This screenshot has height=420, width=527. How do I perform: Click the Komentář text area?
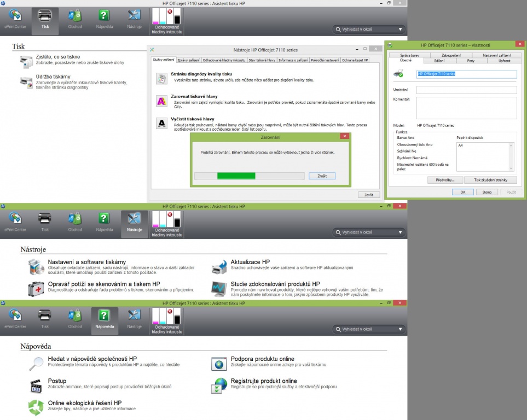point(466,108)
